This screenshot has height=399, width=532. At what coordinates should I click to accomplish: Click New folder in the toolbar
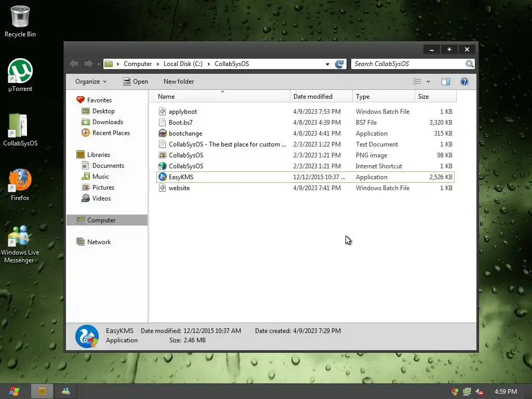point(179,82)
